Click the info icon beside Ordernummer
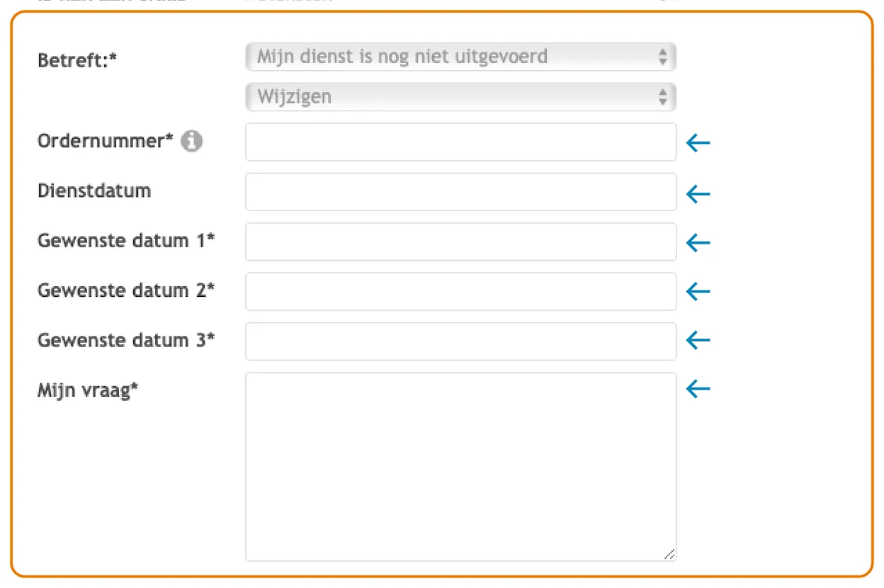This screenshot has width=884, height=588. click(191, 142)
